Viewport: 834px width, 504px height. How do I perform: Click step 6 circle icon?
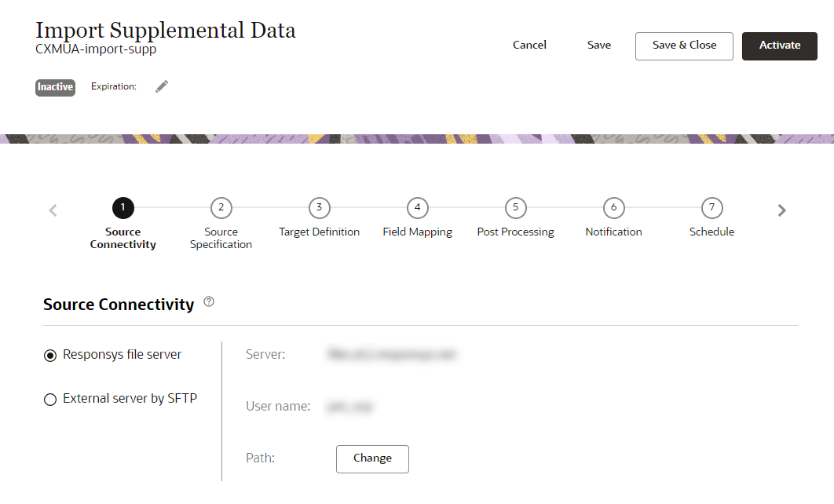coord(614,208)
